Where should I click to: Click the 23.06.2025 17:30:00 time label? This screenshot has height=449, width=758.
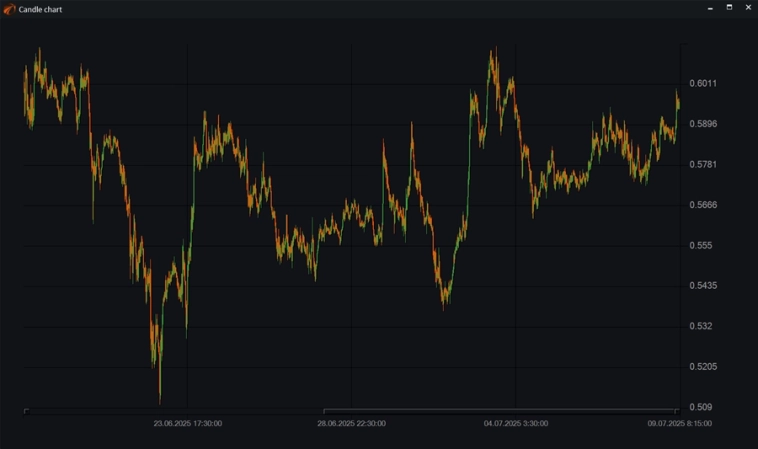pos(187,423)
